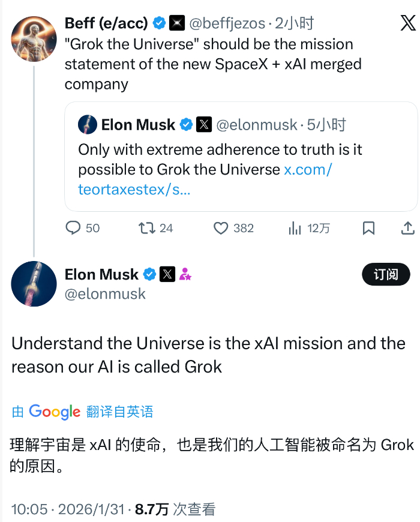Click the X logo in top corner

[407, 23]
